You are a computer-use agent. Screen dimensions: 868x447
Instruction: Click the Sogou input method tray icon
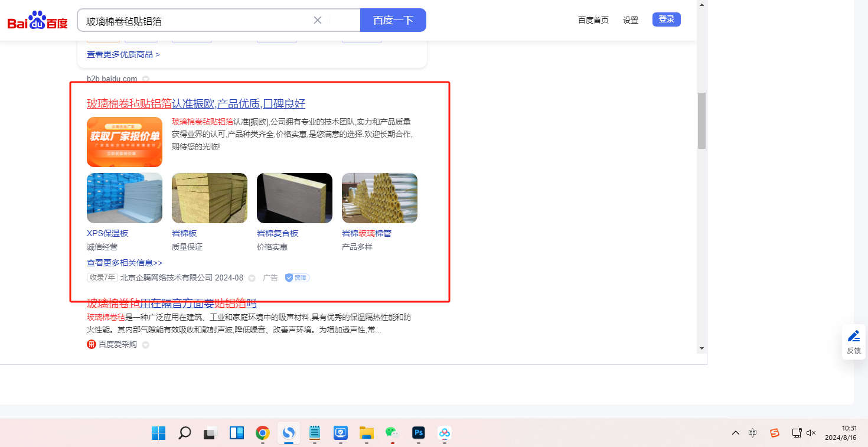click(775, 433)
